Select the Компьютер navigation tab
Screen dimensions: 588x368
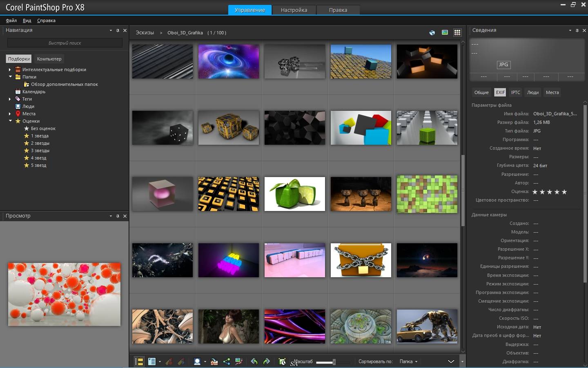[x=49, y=59]
